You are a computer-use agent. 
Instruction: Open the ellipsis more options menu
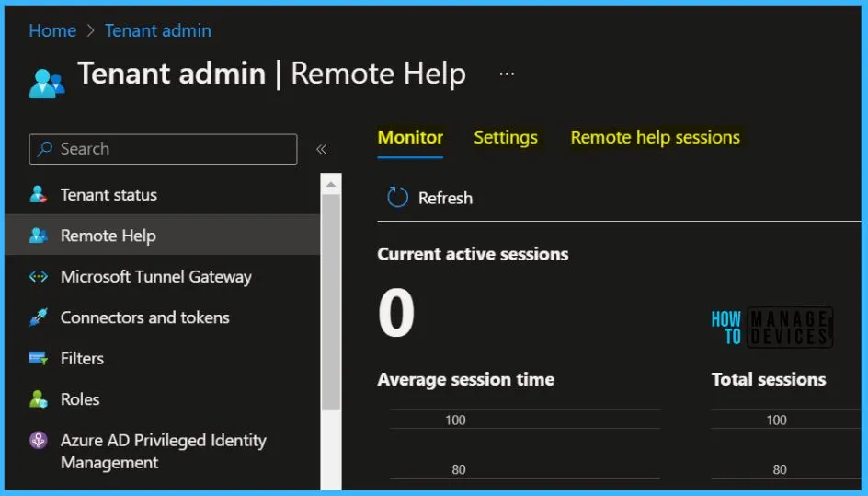coord(507,73)
